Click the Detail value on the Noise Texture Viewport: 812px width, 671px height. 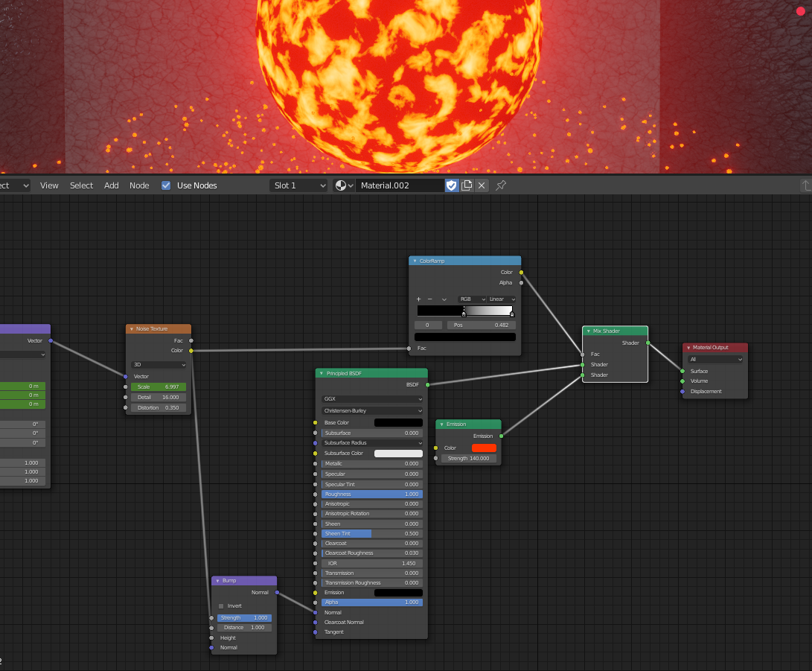tap(158, 397)
